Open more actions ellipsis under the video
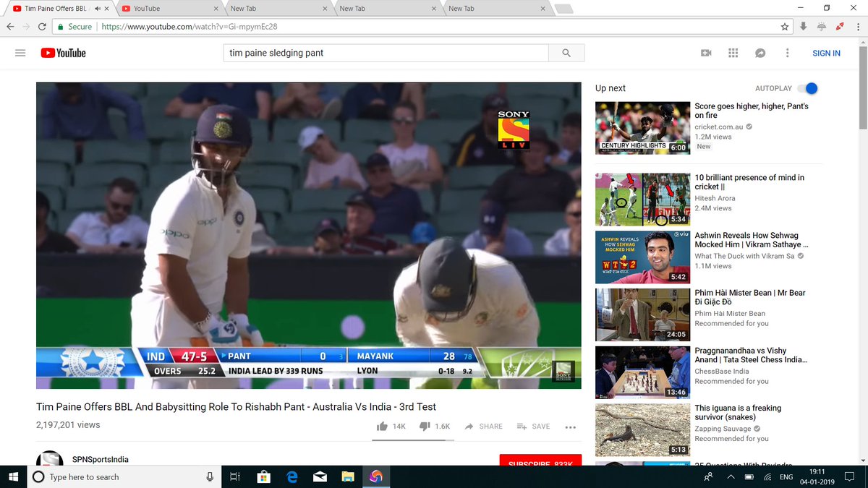 (570, 427)
